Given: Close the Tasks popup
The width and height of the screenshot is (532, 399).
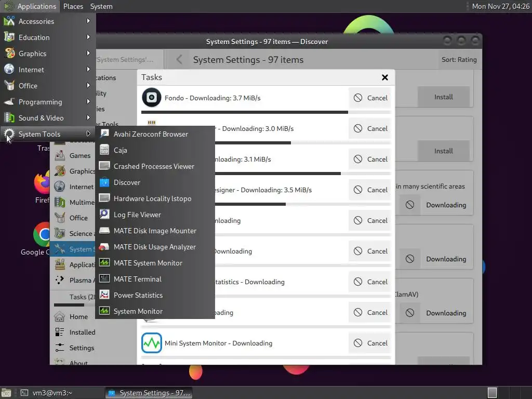Looking at the screenshot, I should pos(385,77).
